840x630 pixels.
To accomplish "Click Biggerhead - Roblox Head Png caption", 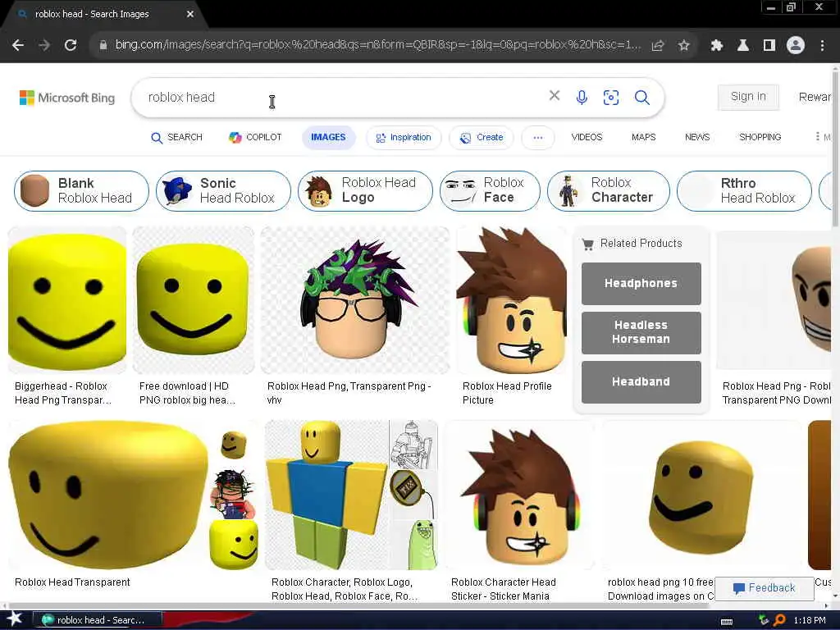I will [x=63, y=393].
